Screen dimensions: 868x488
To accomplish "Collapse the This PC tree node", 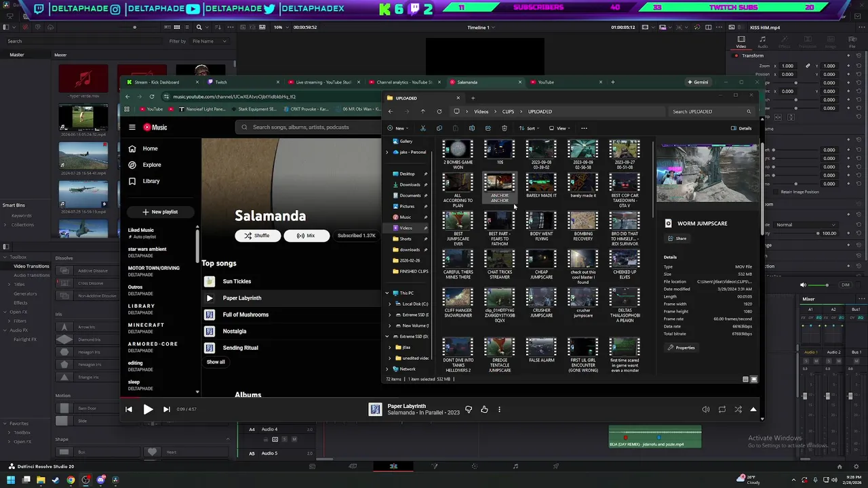I will pyautogui.click(x=387, y=293).
